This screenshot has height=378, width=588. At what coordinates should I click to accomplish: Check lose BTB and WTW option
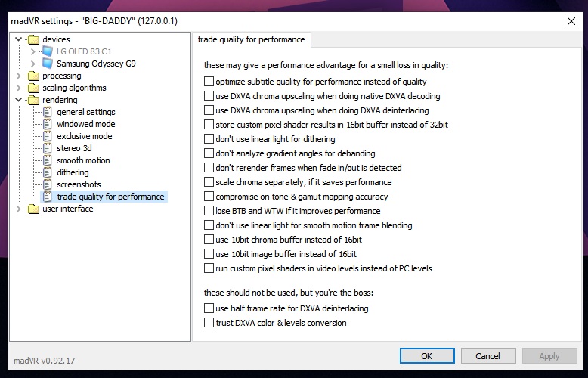[209, 211]
